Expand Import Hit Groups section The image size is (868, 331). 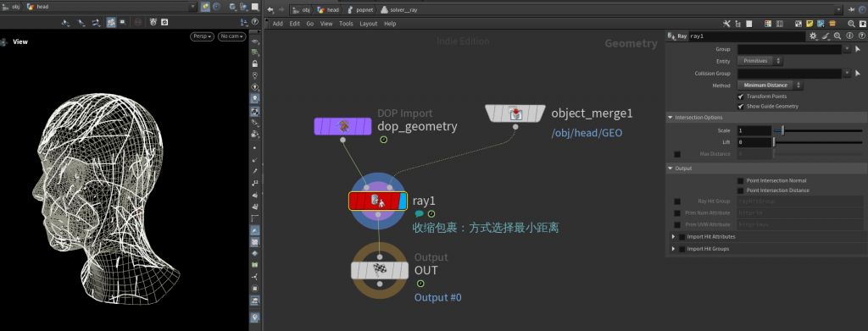pyautogui.click(x=674, y=249)
